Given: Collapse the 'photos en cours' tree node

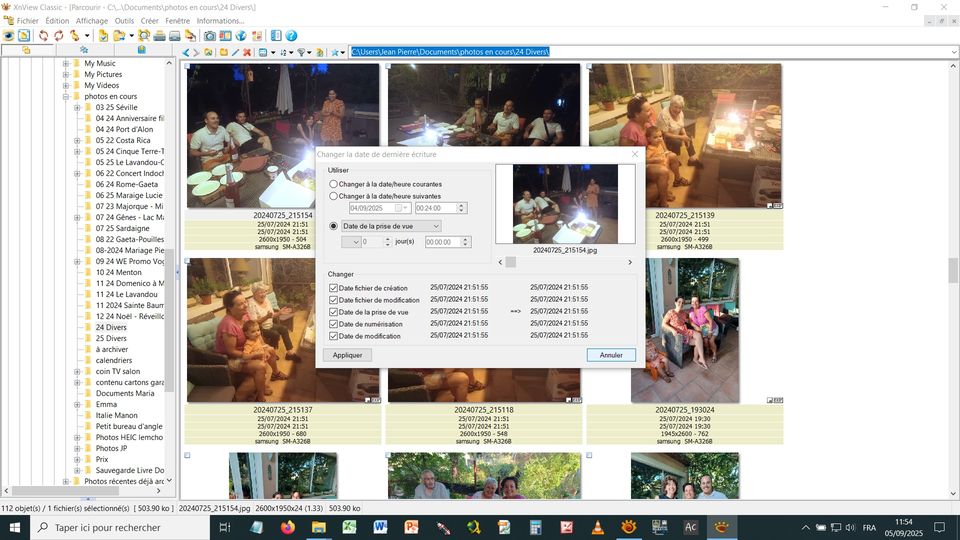Looking at the screenshot, I should point(66,96).
